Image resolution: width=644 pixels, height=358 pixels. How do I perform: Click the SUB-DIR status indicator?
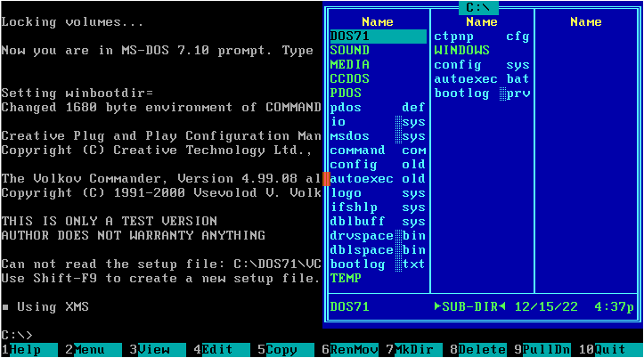pyautogui.click(x=469, y=306)
